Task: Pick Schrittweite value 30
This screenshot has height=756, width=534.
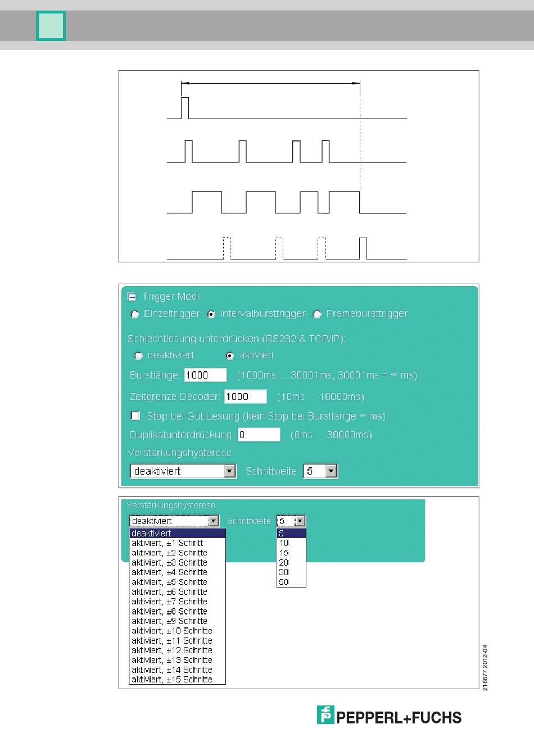Action: point(291,572)
